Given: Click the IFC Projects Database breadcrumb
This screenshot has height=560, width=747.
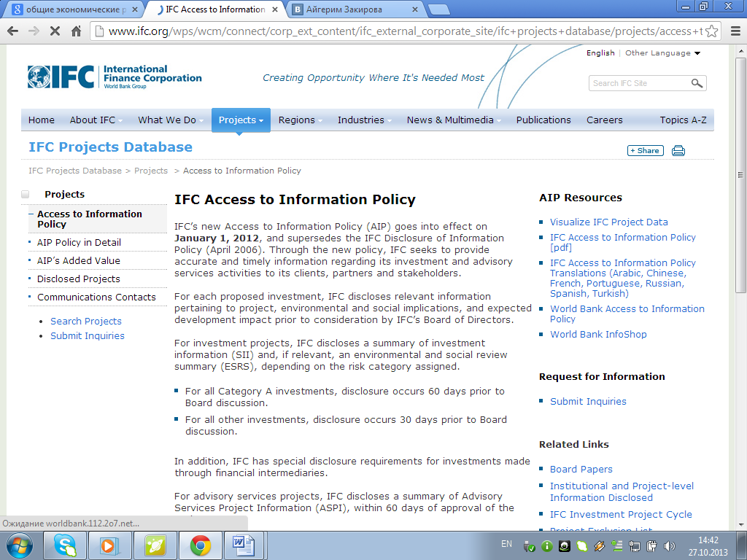Looking at the screenshot, I should coord(75,171).
